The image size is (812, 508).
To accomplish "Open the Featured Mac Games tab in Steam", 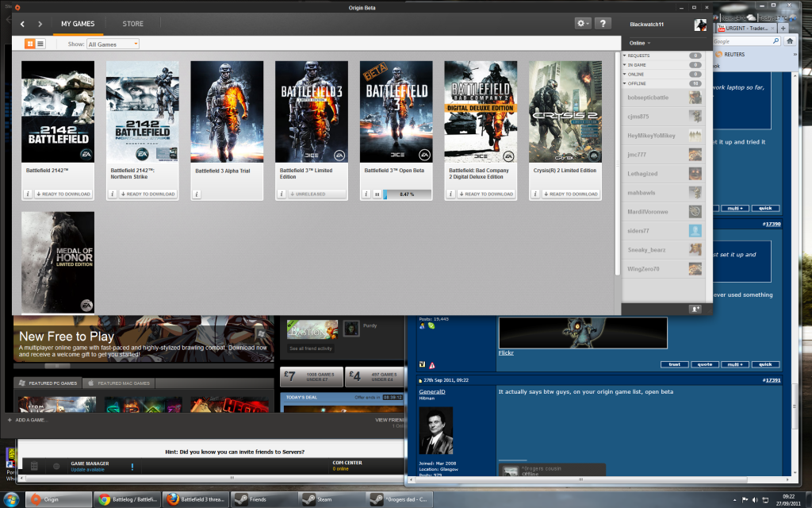I will pos(119,383).
